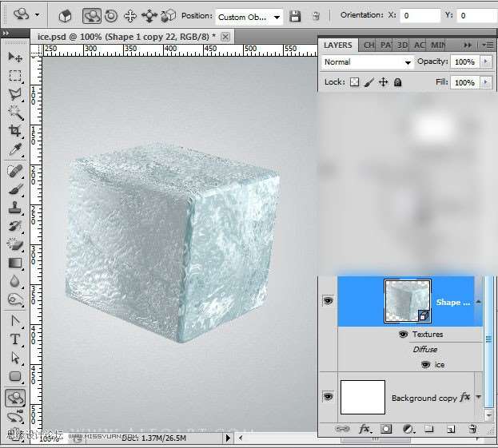Select the Eyedropper tool
Screen dimensions: 498x448
[x=15, y=149]
